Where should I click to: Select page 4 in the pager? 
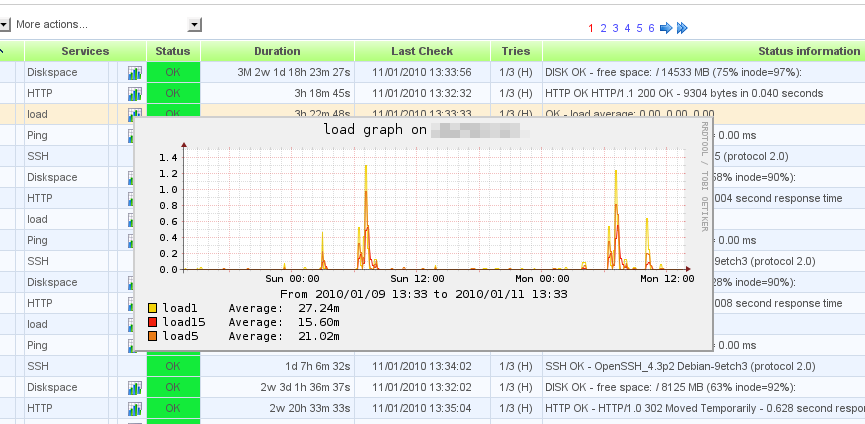click(x=627, y=28)
